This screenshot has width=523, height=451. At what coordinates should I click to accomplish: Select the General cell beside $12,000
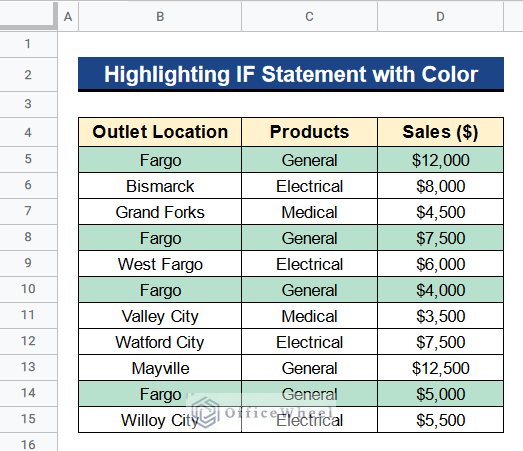coord(310,160)
